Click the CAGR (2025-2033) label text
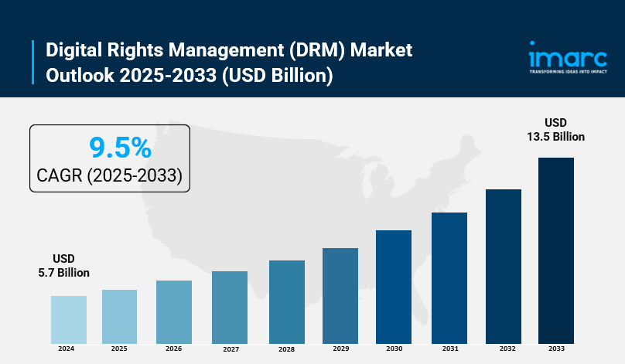The height and width of the screenshot is (364, 625). point(110,176)
